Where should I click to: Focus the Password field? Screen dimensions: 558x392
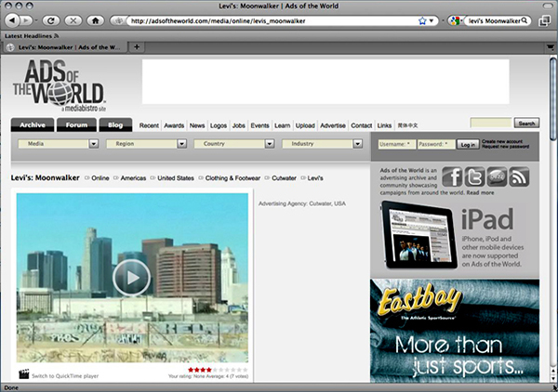pos(436,144)
